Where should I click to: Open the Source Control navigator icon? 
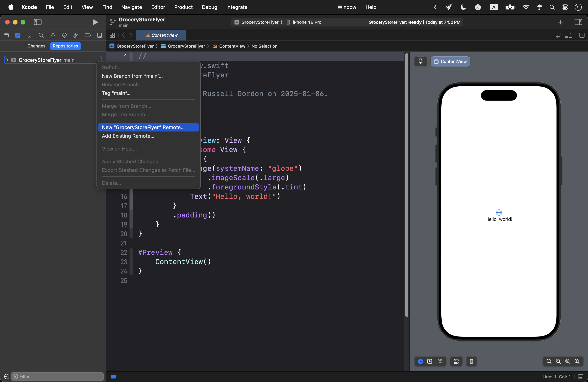(18, 35)
